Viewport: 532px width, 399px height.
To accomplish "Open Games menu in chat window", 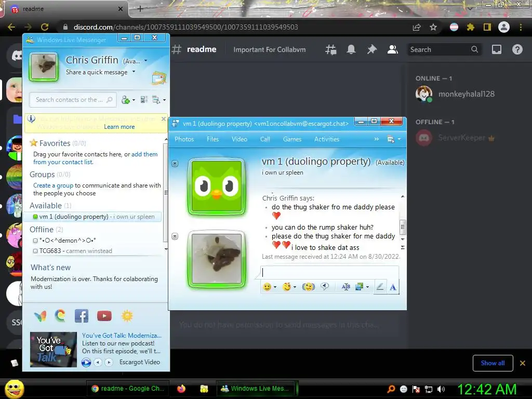I will (x=292, y=139).
